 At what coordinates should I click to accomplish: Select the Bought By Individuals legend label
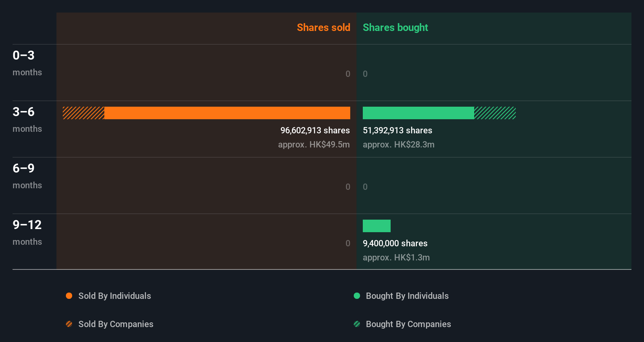point(407,296)
